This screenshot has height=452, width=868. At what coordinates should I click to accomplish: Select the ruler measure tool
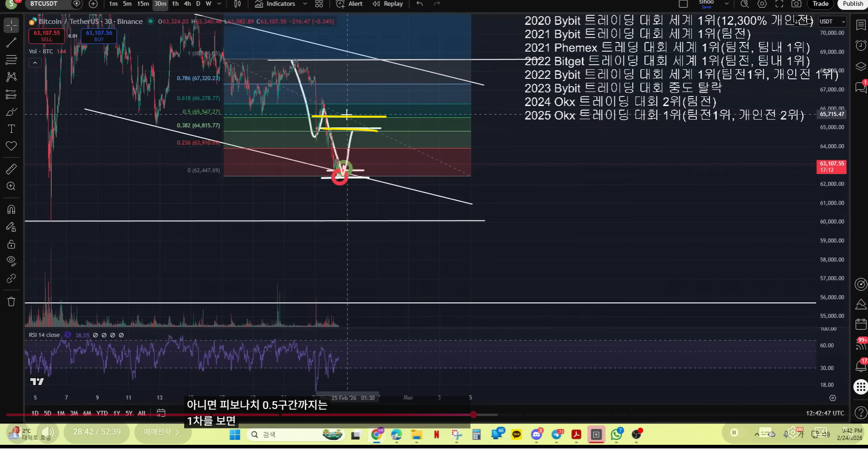click(x=11, y=169)
